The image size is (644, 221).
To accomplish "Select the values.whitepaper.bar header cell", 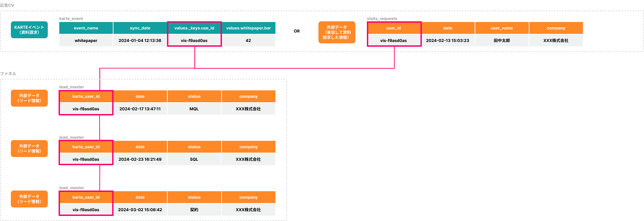I will click(x=248, y=28).
